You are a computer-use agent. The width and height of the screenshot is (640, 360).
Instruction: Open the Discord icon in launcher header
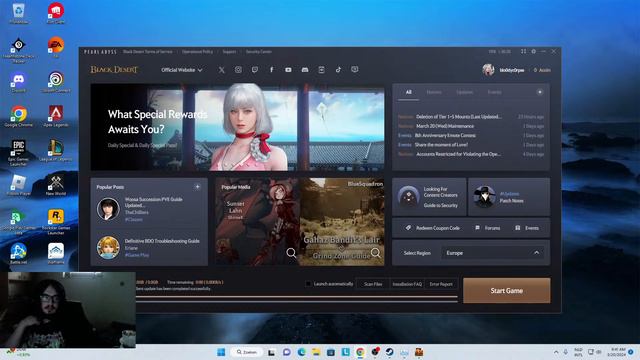[x=305, y=70]
